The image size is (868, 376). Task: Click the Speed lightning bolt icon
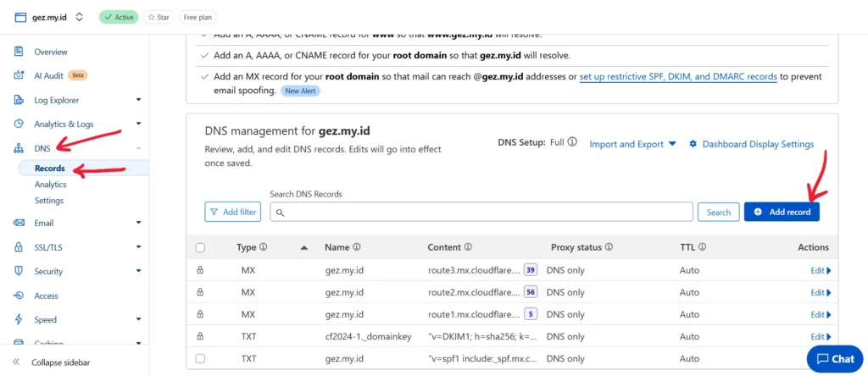tap(19, 319)
